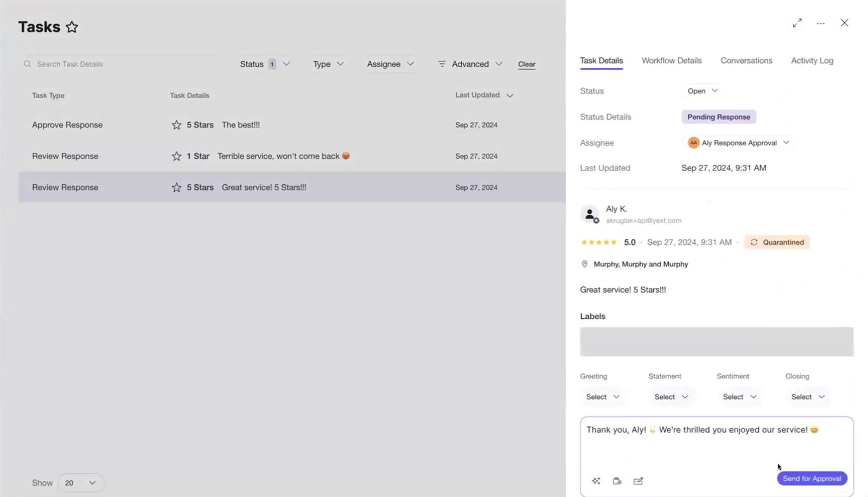Star the Approve Response 5 Stars task

pyautogui.click(x=175, y=125)
